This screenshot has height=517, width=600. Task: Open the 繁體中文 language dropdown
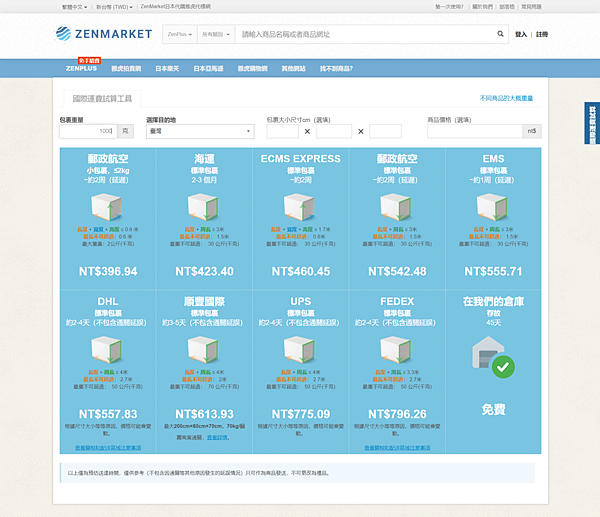point(75,7)
